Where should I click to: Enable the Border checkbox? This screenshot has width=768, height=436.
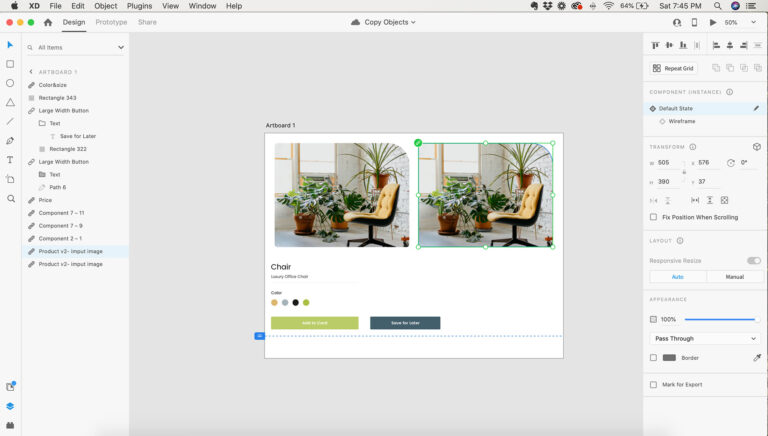pos(653,358)
